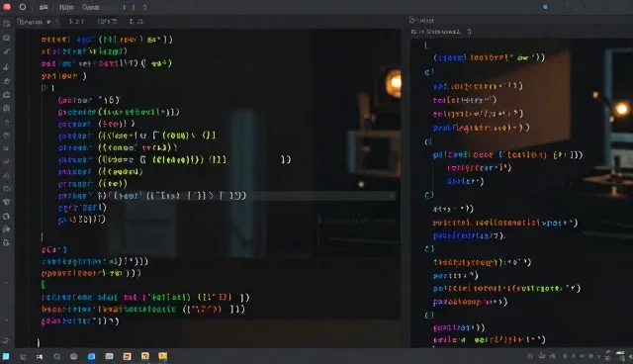Click the top icon in the left sidebar
The width and height of the screenshot is (633, 364).
point(7,24)
